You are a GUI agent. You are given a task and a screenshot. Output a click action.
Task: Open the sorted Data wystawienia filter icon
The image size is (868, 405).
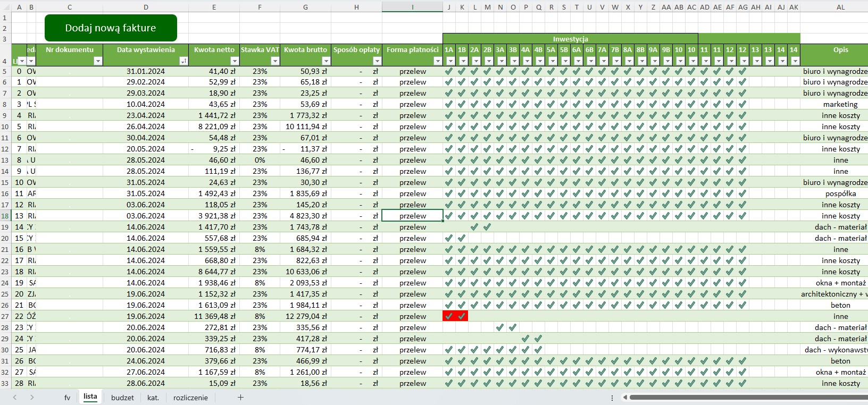(x=183, y=61)
